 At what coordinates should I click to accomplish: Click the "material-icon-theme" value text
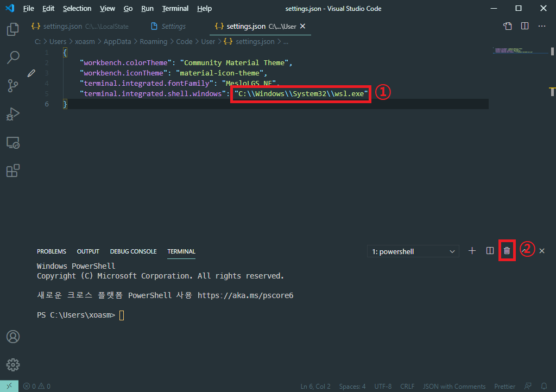pos(219,73)
